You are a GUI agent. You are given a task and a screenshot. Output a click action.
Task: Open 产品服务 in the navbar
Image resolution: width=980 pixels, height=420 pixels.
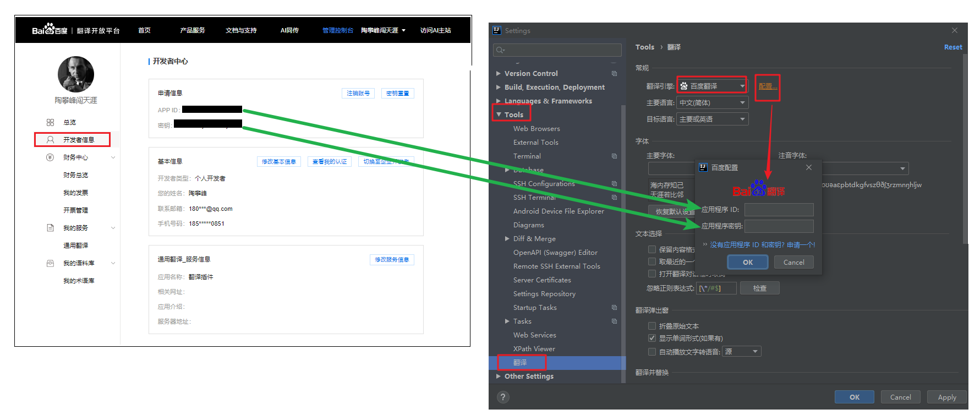(x=192, y=30)
